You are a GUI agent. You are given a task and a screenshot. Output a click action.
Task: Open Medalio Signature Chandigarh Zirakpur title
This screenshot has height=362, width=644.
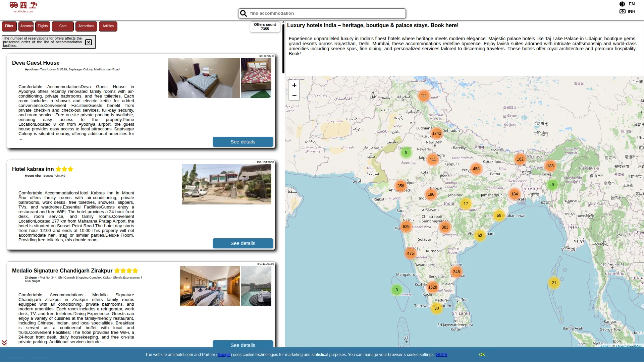click(62, 271)
